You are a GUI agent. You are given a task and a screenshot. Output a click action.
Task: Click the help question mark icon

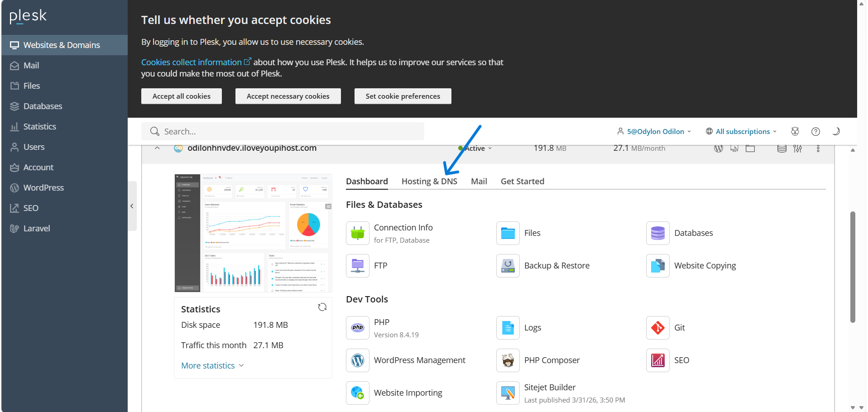815,131
